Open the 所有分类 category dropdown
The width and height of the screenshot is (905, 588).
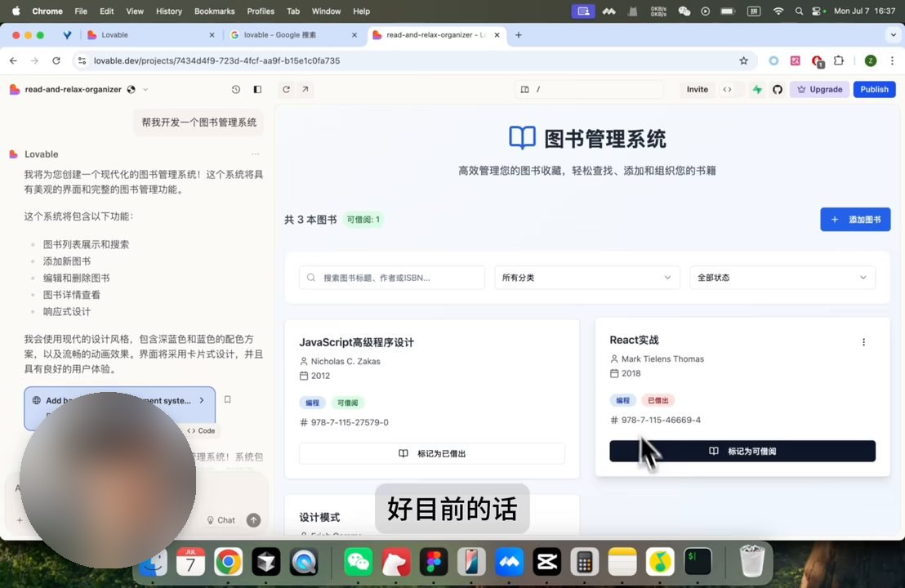tap(587, 278)
